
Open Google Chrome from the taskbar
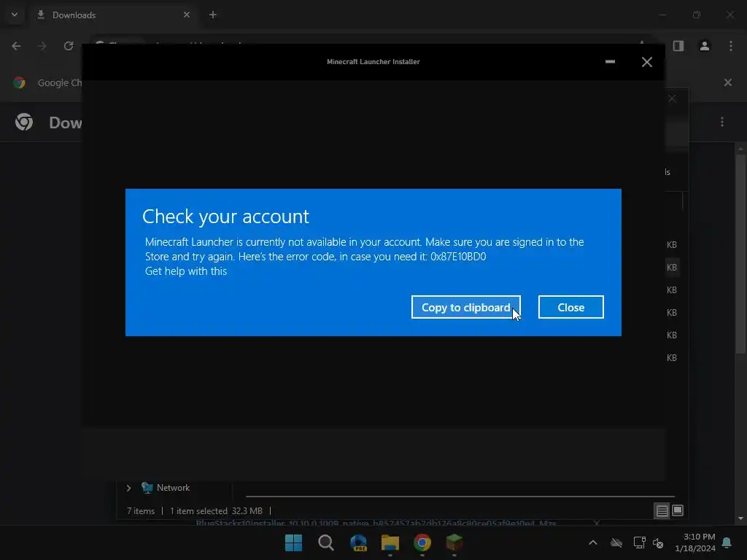point(422,542)
